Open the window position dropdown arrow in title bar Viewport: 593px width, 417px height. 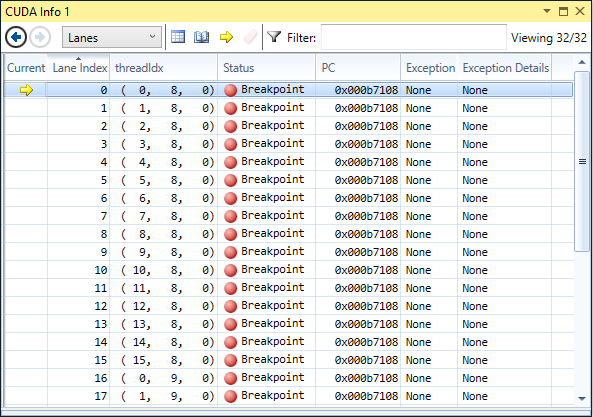point(547,11)
